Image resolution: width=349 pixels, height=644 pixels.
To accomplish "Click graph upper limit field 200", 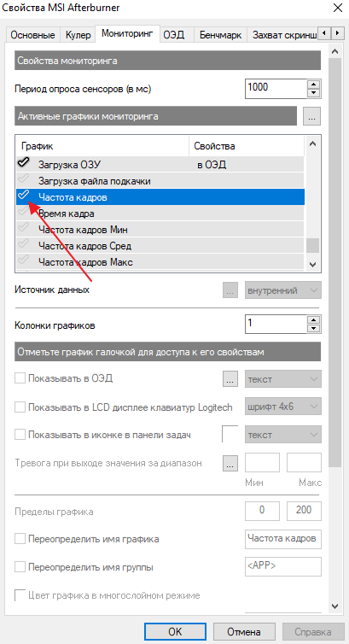I will pyautogui.click(x=304, y=511).
